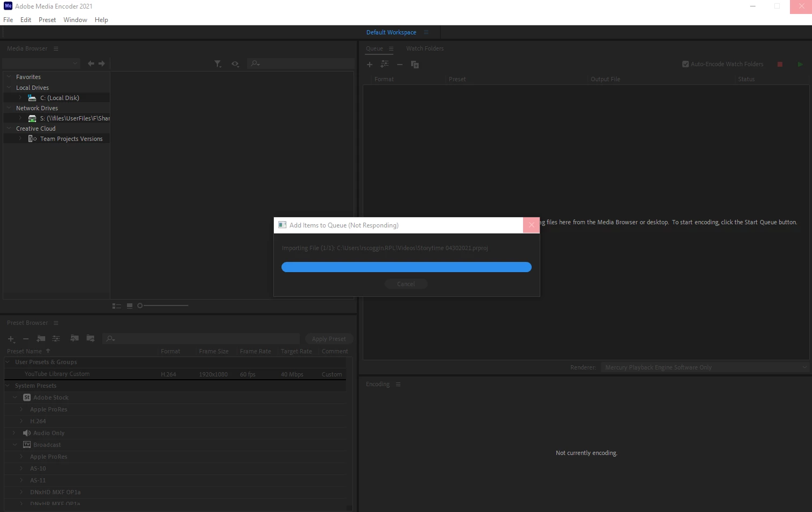Collapse User Presets & Groups
The width and height of the screenshot is (812, 512).
point(8,362)
